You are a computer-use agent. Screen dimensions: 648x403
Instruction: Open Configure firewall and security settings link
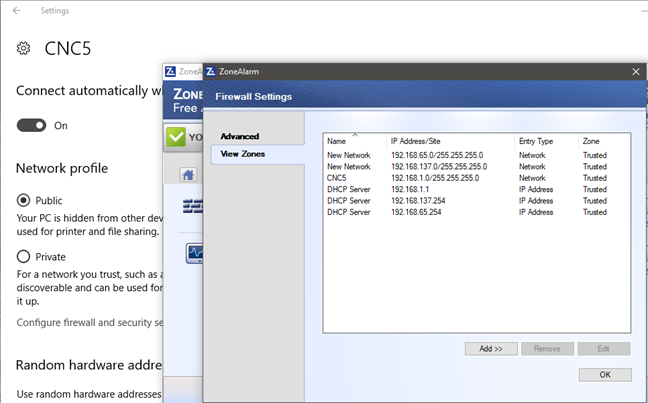coord(90,322)
